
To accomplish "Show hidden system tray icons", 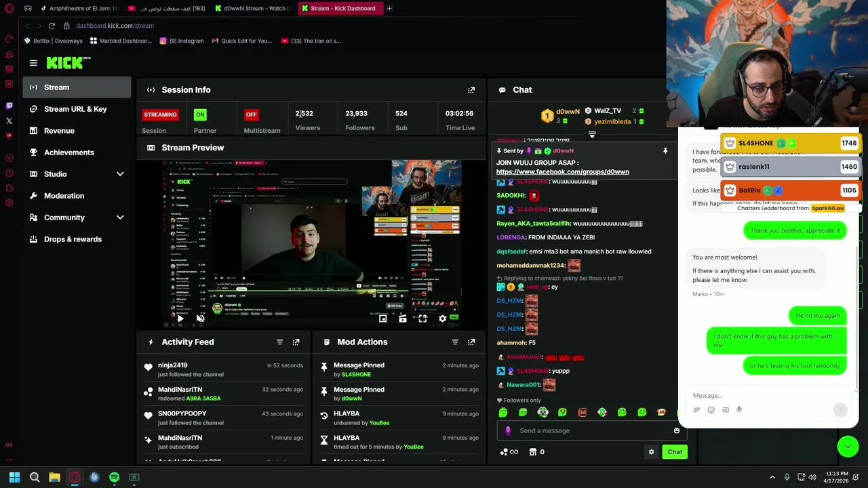I will [x=772, y=477].
